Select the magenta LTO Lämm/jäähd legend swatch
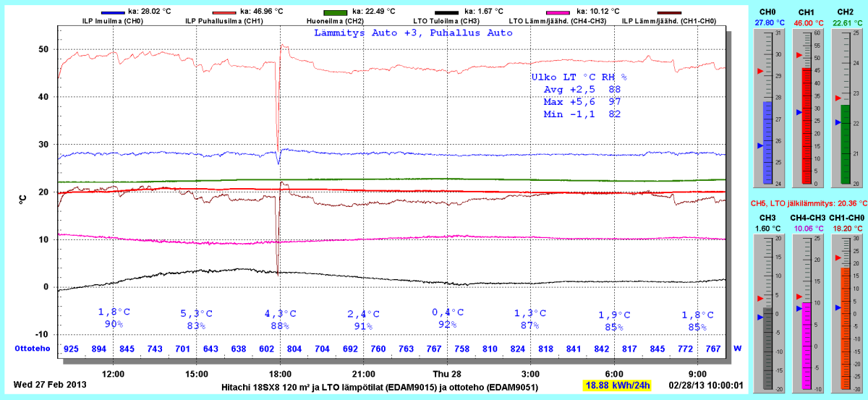Image resolution: width=868 pixels, height=400 pixels. coord(559,12)
